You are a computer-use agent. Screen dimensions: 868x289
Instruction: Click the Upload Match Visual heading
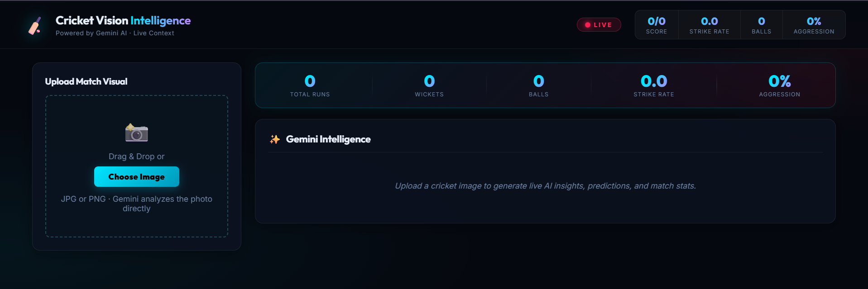pyautogui.click(x=86, y=81)
